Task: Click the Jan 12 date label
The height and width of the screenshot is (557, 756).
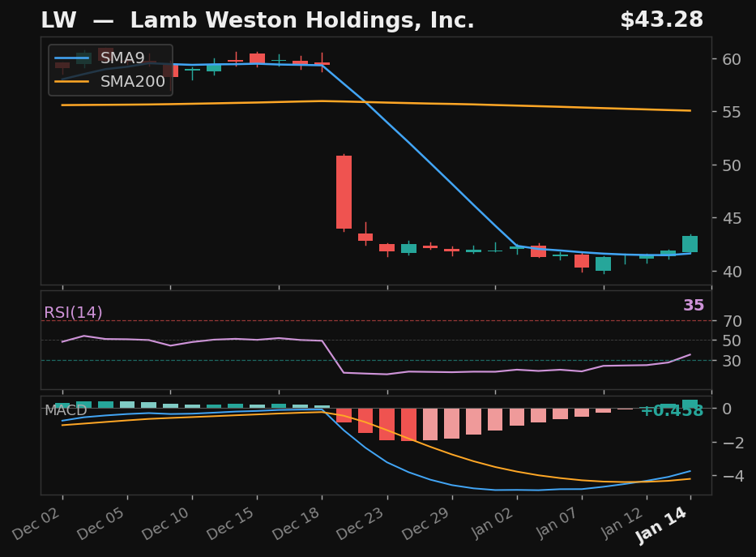Action: tap(621, 523)
